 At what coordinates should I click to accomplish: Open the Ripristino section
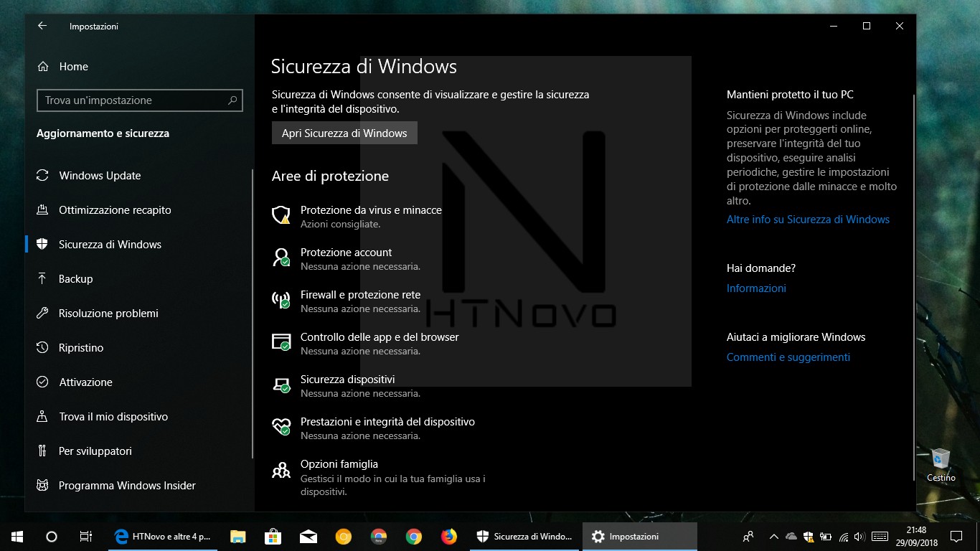(x=70, y=348)
